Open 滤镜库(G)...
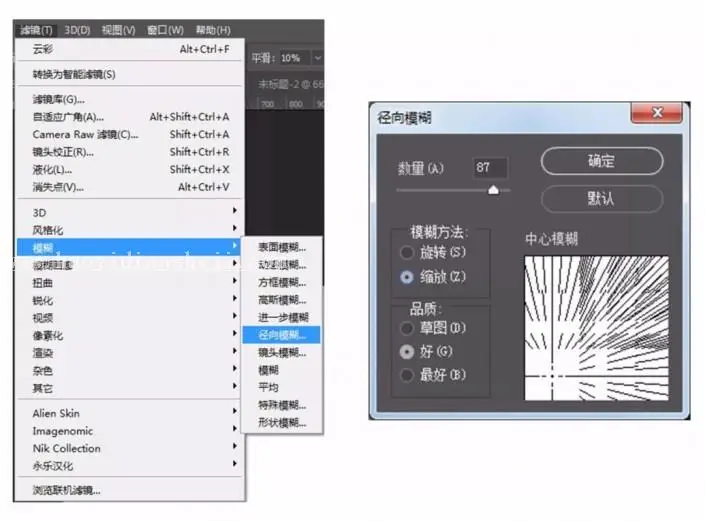This screenshot has height=521, width=705. point(130,99)
